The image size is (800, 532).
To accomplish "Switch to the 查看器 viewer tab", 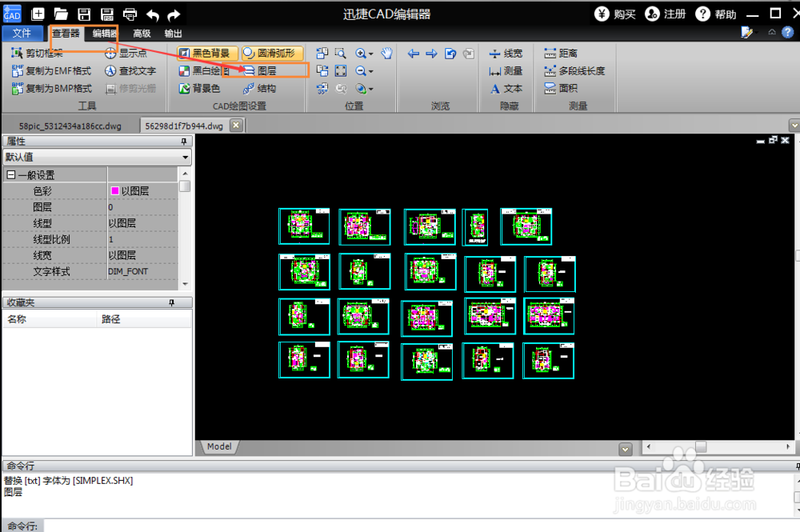I will (x=66, y=34).
